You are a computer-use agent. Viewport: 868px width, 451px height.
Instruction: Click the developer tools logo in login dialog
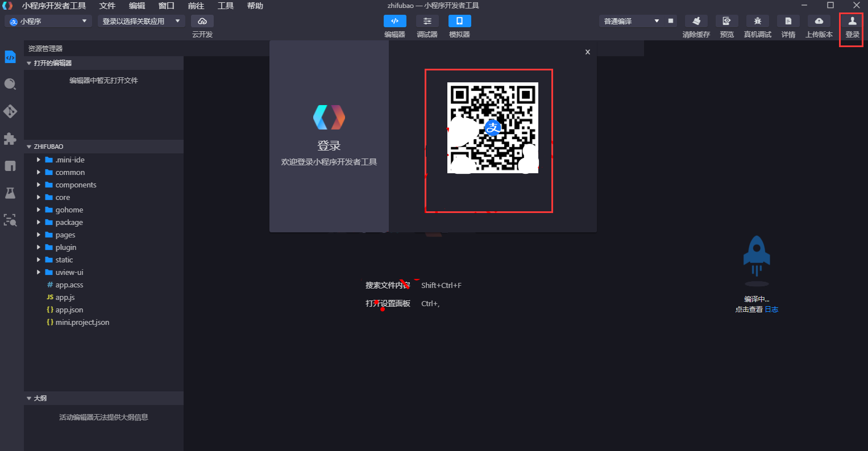[329, 117]
